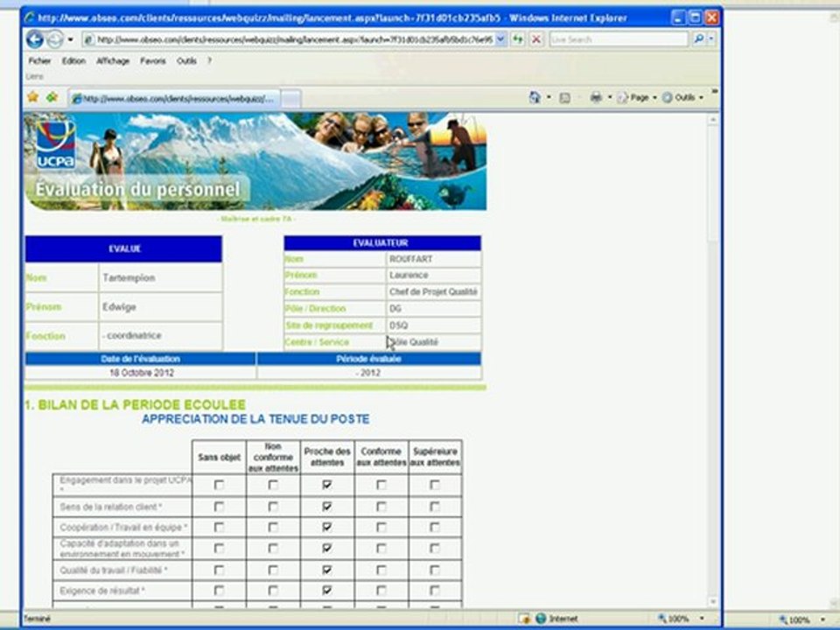840x630 pixels.
Task: Open the Outils toolbar dropdown
Action: click(x=683, y=97)
